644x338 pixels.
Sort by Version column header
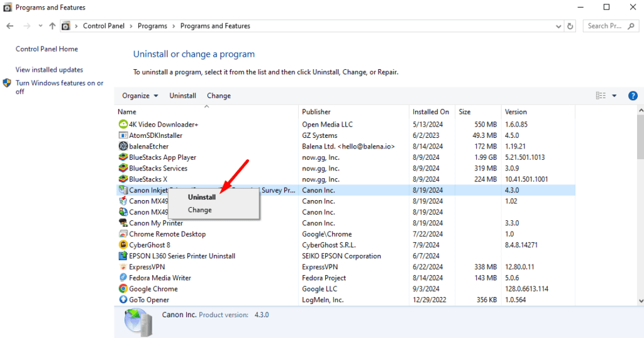pyautogui.click(x=538, y=112)
